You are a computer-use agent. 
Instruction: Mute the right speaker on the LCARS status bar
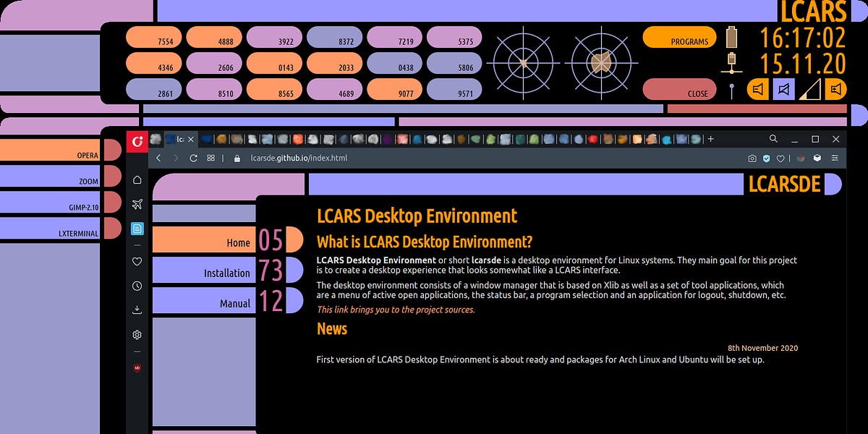[835, 89]
